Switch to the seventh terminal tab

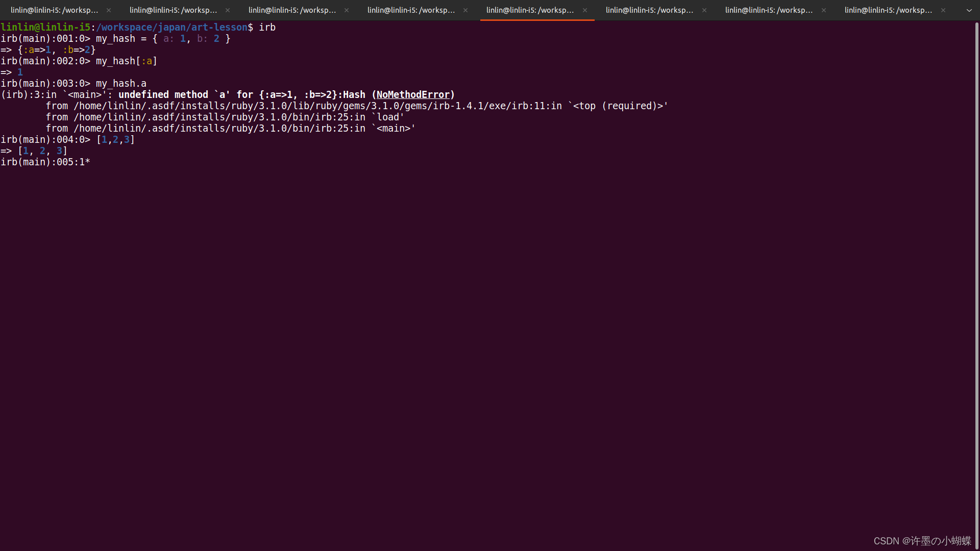[x=769, y=10]
